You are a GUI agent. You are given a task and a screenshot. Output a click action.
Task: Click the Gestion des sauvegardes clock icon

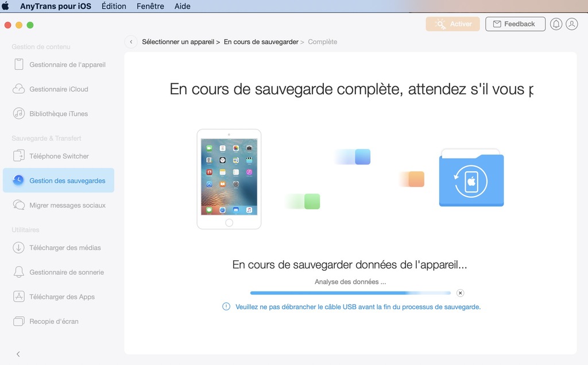coord(18,180)
